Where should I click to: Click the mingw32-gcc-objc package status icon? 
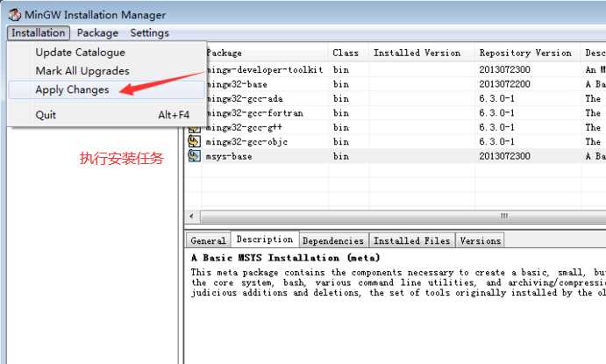click(x=194, y=141)
